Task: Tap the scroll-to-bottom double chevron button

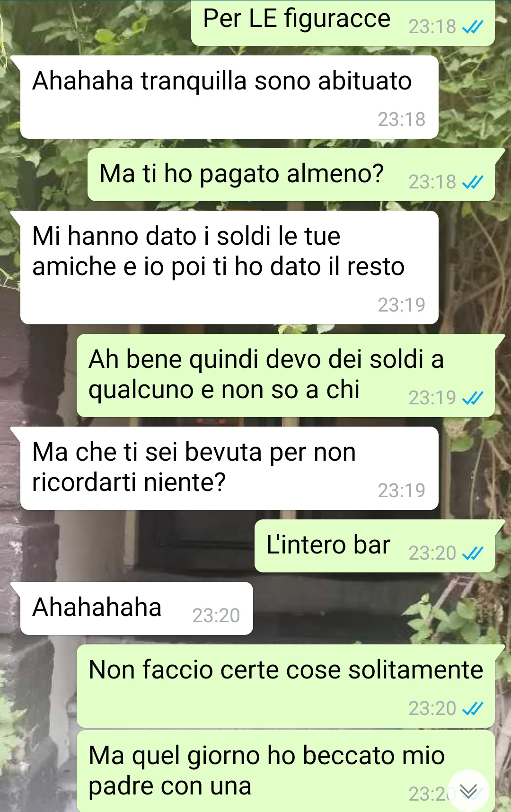Action: 468,791
